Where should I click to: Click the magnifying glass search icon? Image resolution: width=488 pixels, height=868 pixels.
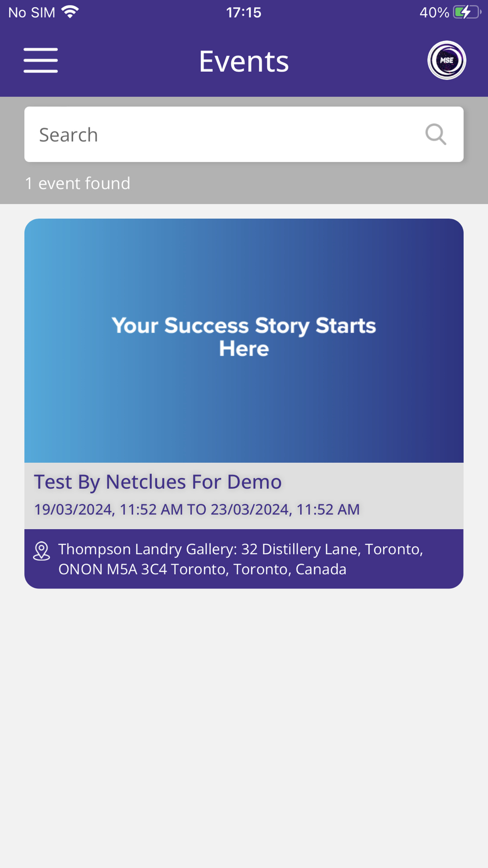(436, 134)
